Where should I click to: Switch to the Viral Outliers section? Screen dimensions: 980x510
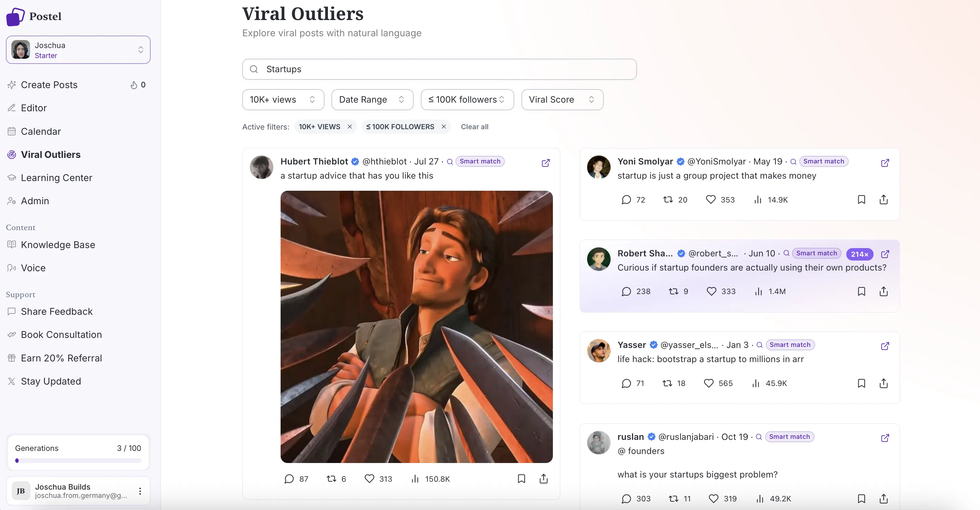pos(50,154)
